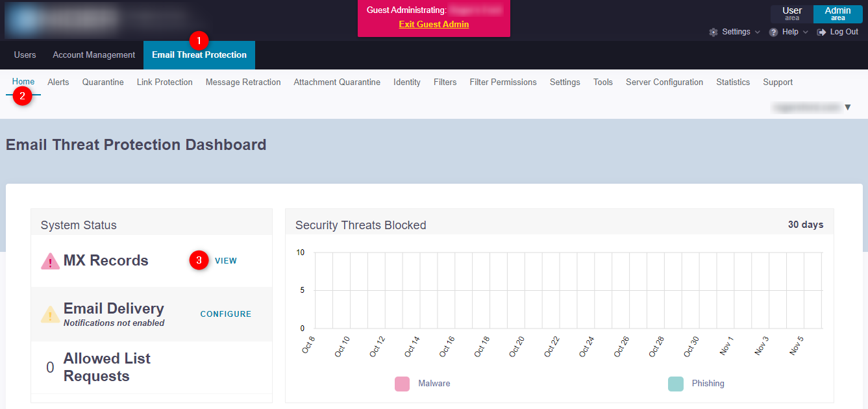This screenshot has width=868, height=409.
Task: Open the domain selector dropdown arrow
Action: coord(847,107)
